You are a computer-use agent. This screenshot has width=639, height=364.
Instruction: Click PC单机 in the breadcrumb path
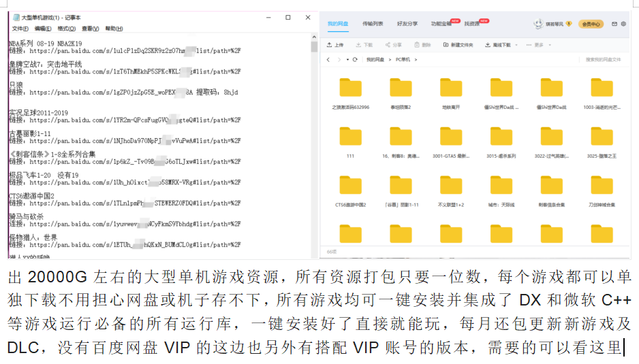[x=403, y=59]
